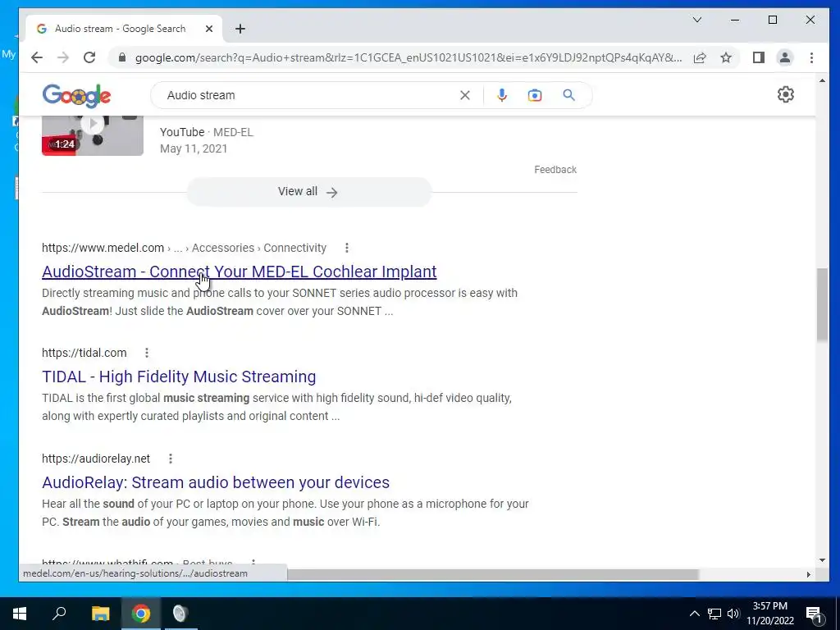Click scrollbar up arrow
The image size is (840, 630).
pyautogui.click(x=822, y=80)
